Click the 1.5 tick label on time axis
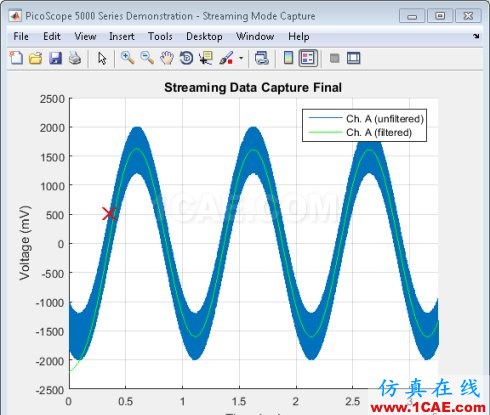This screenshot has height=415, width=490. click(239, 401)
